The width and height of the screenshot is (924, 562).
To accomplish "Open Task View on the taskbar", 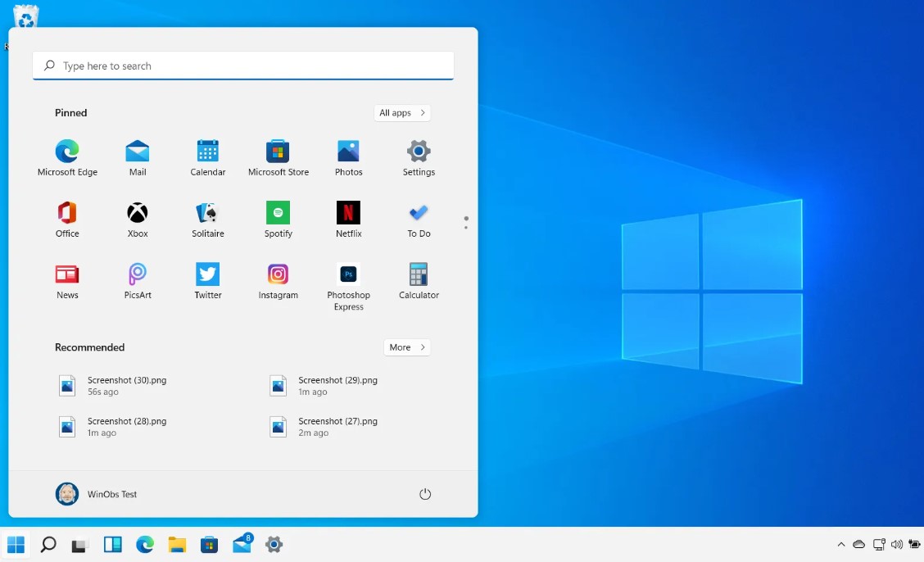I will click(x=79, y=544).
